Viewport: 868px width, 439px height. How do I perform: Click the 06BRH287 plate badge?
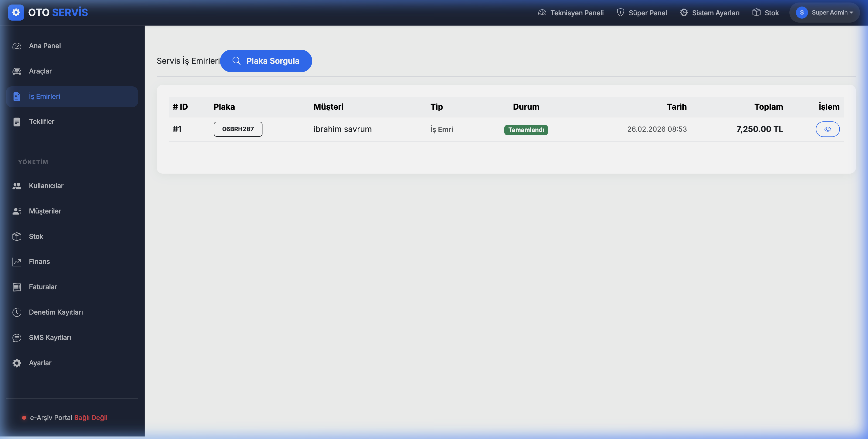point(238,129)
